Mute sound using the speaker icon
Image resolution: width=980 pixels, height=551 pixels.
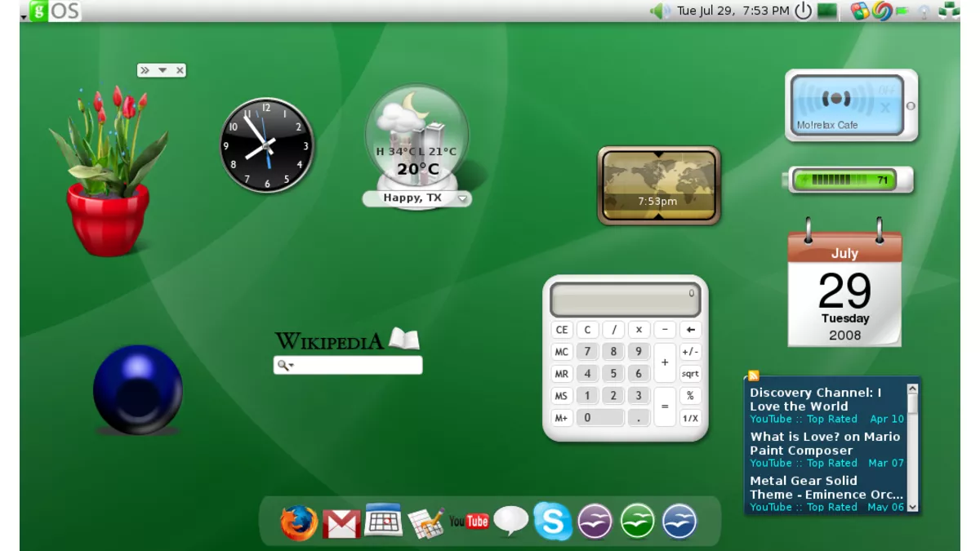[658, 11]
